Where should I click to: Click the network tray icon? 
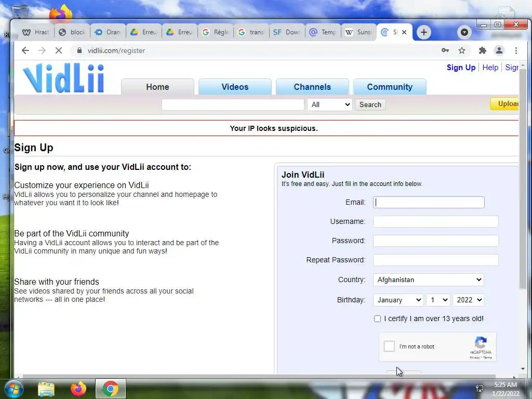480,388
